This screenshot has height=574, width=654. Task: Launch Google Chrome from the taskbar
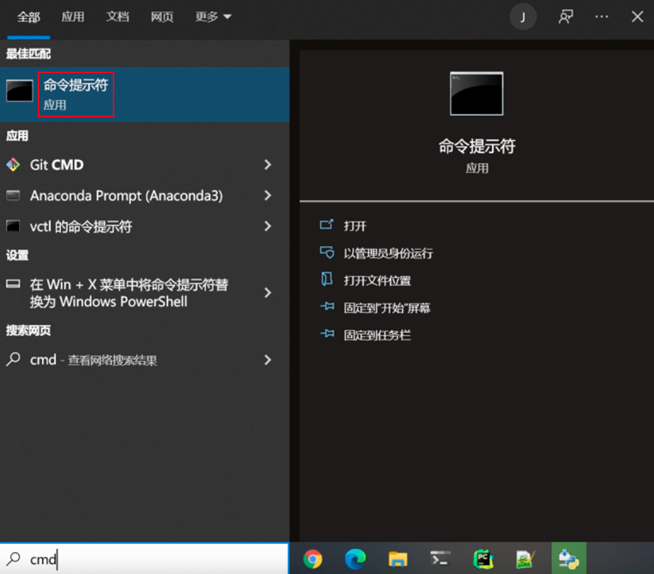313,559
